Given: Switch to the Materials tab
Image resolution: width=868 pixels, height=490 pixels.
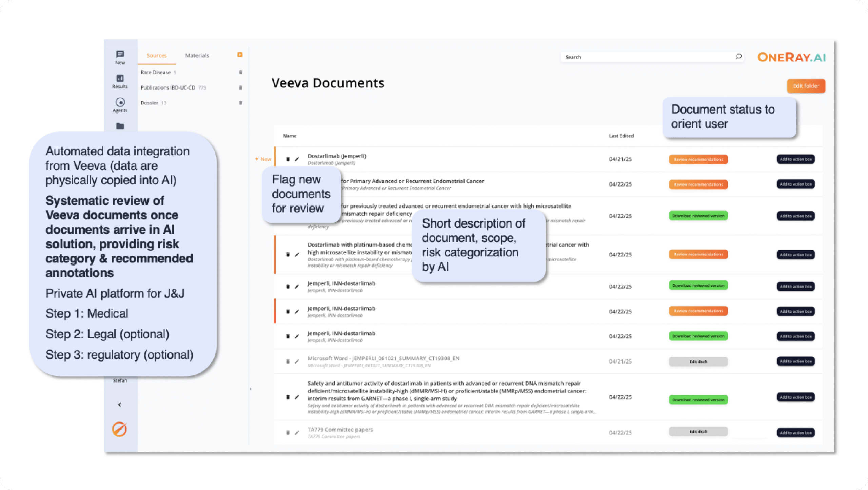Looking at the screenshot, I should click(197, 55).
